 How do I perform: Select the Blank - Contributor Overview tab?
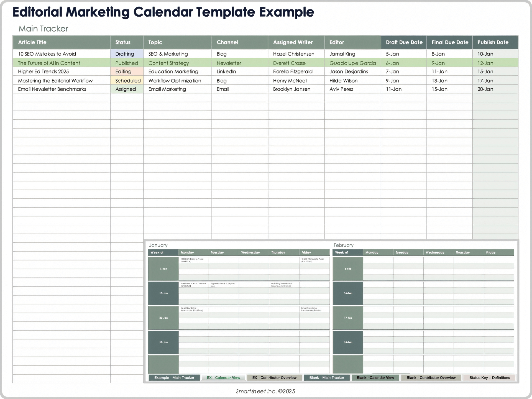point(431,378)
